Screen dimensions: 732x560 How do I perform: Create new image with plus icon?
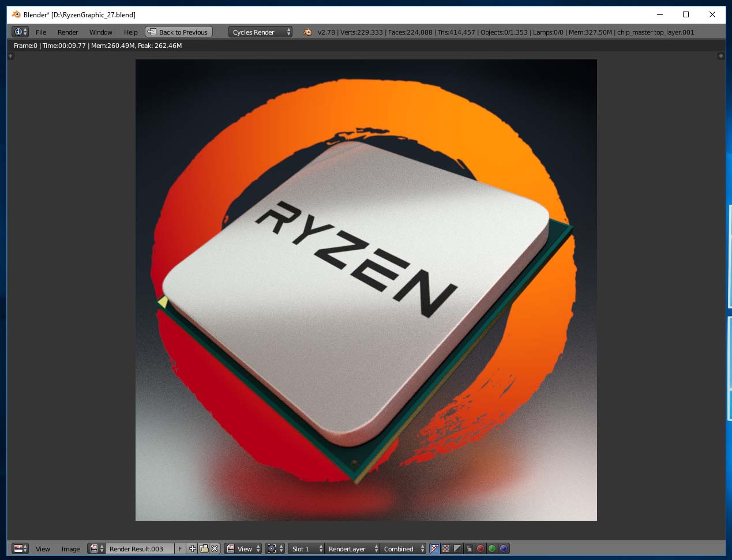(192, 548)
